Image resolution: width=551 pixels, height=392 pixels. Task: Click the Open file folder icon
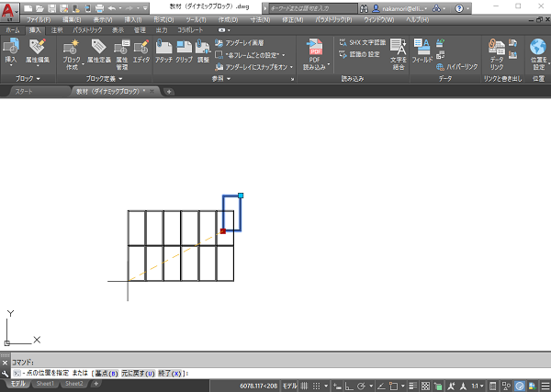(39, 8)
